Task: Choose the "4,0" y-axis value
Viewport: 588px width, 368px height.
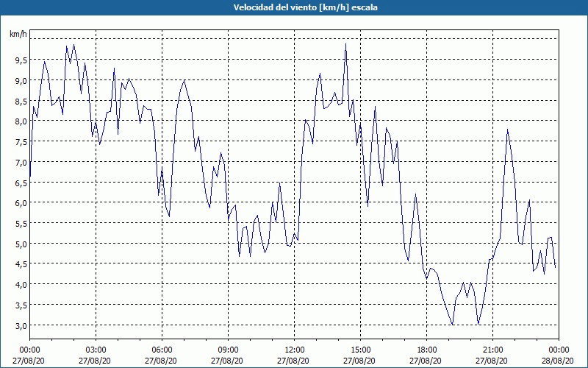Action: tap(21, 285)
